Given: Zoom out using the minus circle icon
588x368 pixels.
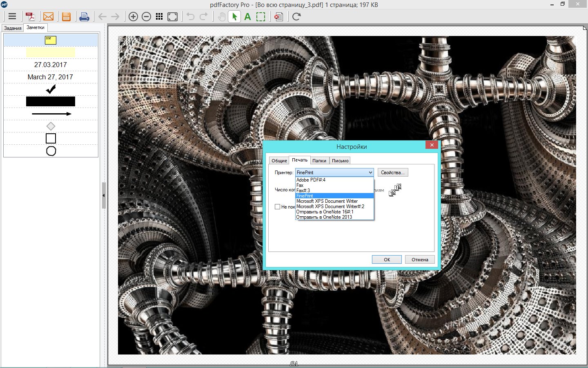Looking at the screenshot, I should pos(146,16).
